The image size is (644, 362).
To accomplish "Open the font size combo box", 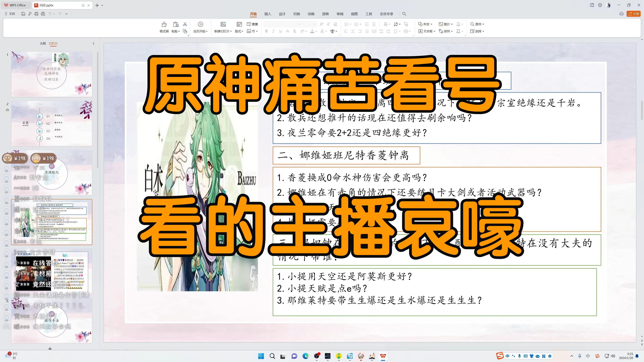I will point(309,24).
